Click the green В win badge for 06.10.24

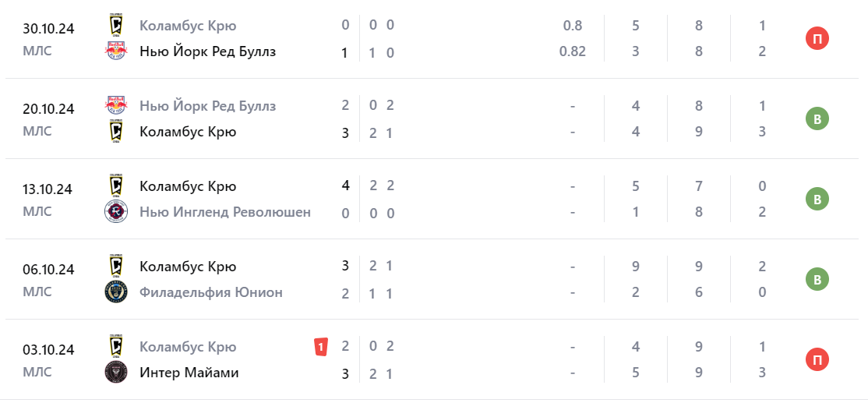pos(817,279)
